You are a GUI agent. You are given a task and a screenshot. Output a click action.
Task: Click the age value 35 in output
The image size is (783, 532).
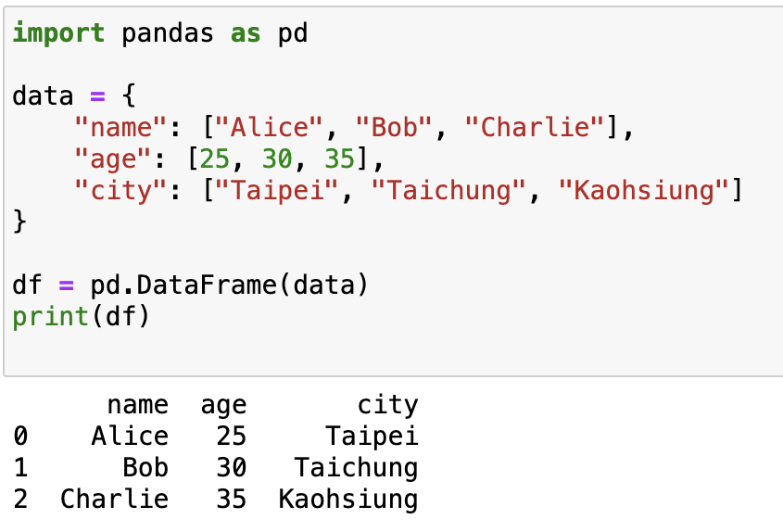pyautogui.click(x=232, y=499)
